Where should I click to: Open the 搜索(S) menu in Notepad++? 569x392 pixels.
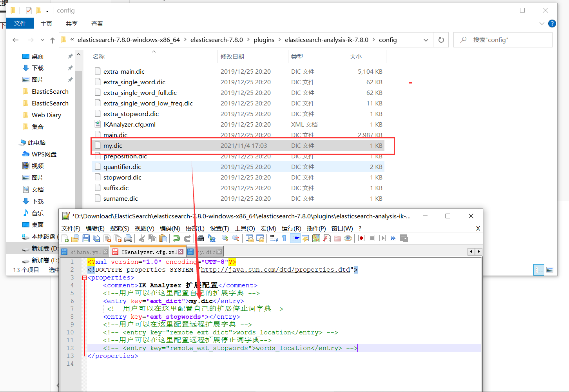click(120, 228)
